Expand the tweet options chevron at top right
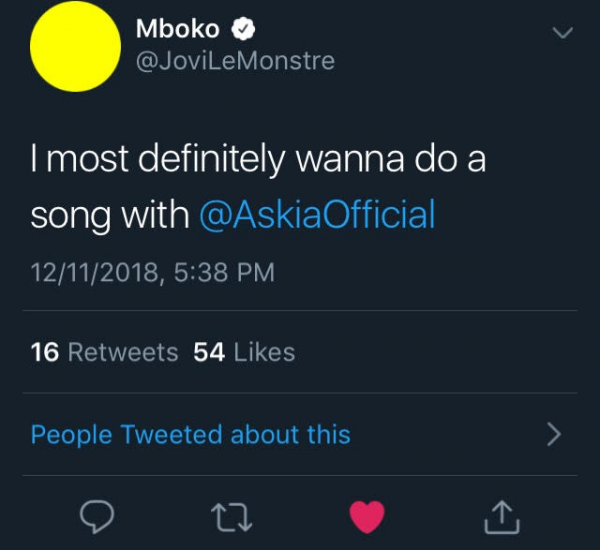Viewport: 600px width, 550px height. click(x=563, y=33)
